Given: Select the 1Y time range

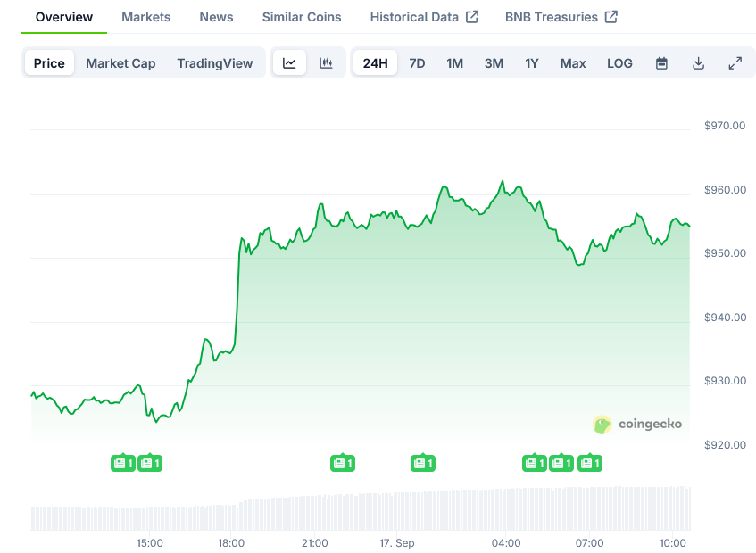Looking at the screenshot, I should 532,63.
